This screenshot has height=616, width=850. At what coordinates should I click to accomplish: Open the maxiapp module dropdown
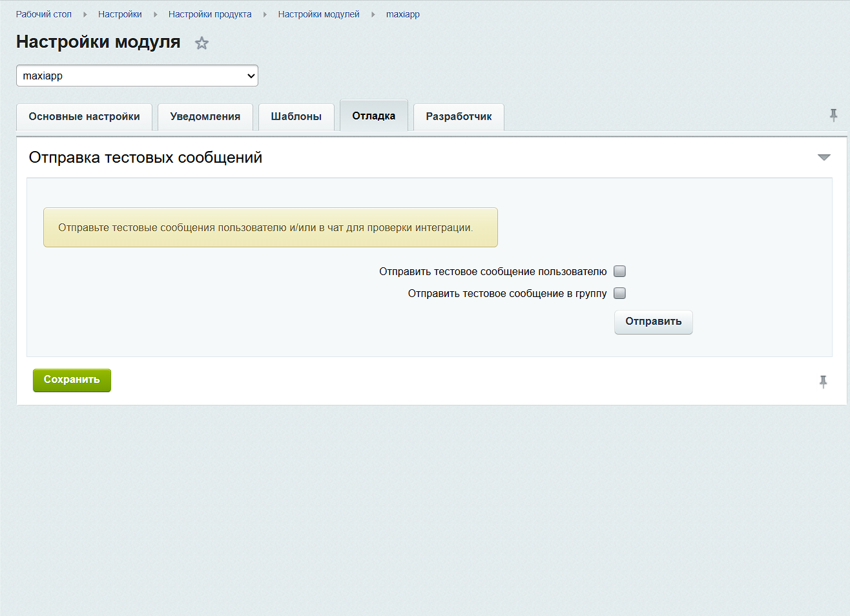(x=137, y=76)
